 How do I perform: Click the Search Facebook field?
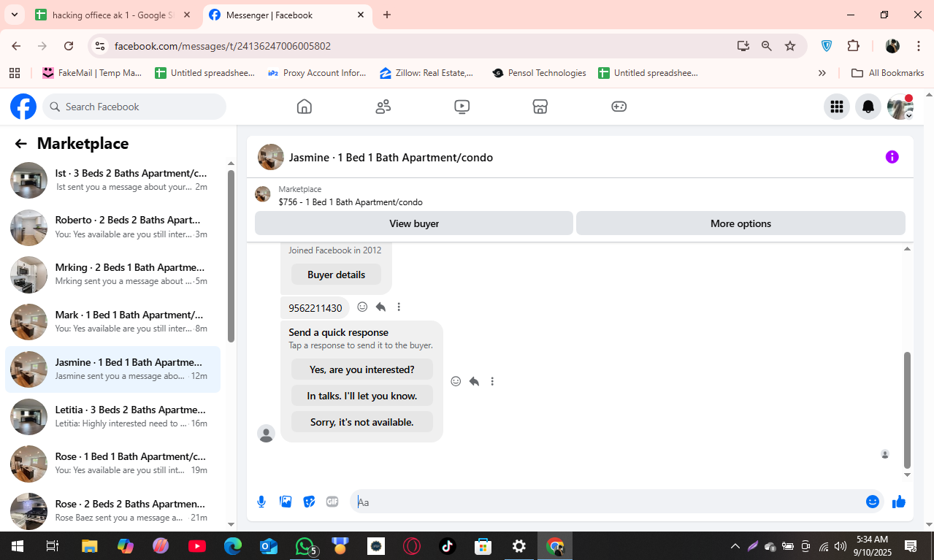click(134, 107)
